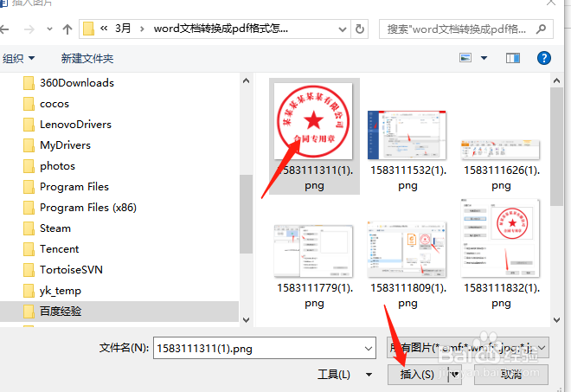Toggle the preview pane
571x392 pixels.
[x=513, y=58]
